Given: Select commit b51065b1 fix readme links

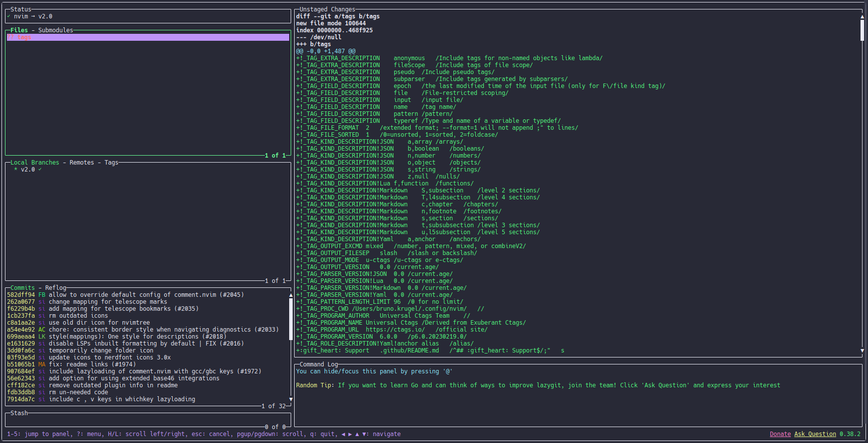Looking at the screenshot, I should pyautogui.click(x=147, y=364).
